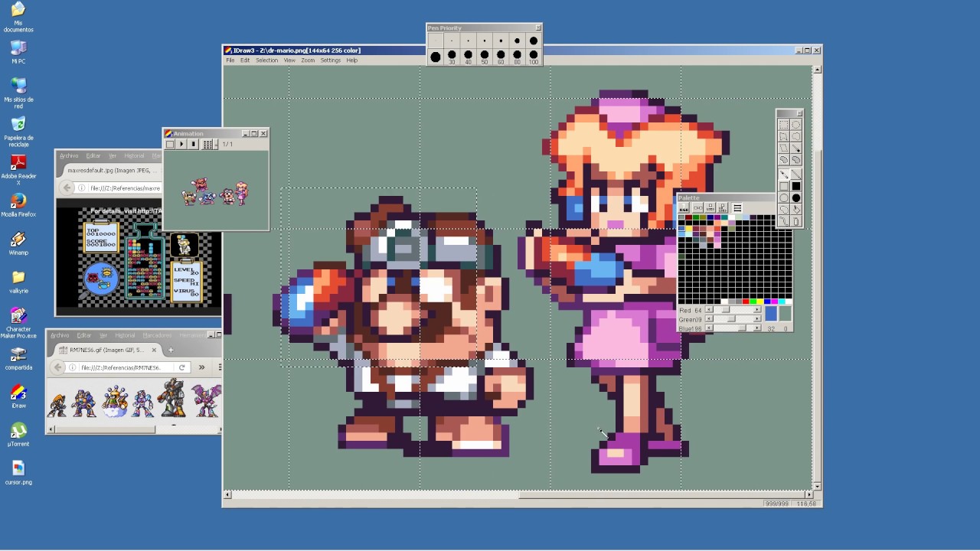
Task: Play the animation preview
Action: 181,144
